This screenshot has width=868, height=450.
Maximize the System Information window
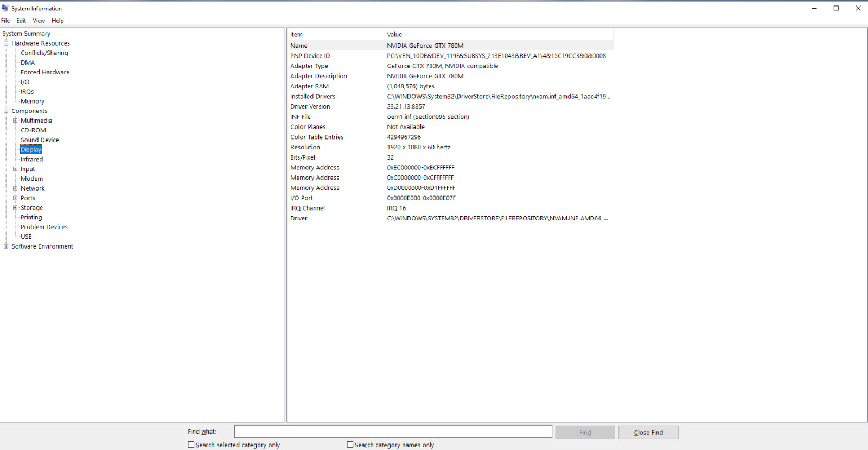[x=836, y=8]
